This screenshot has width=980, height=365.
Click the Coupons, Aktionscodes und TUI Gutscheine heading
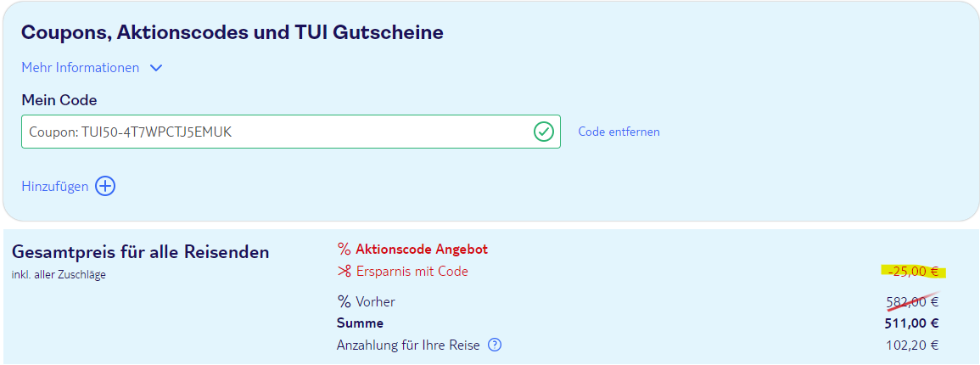point(232,32)
